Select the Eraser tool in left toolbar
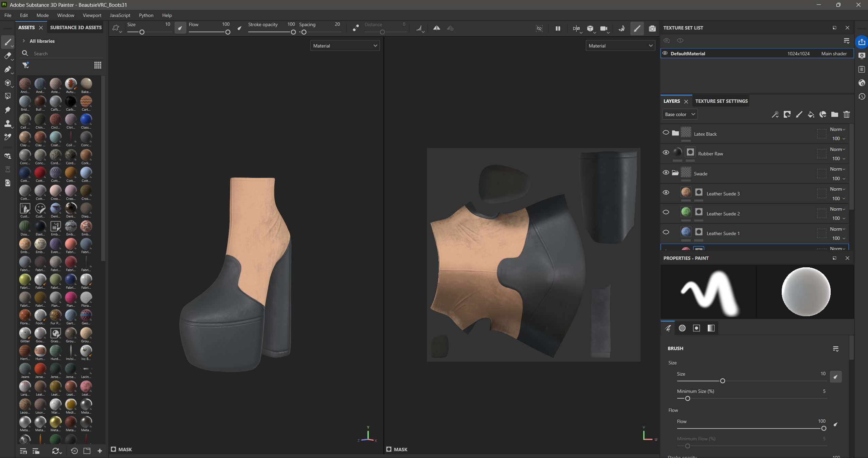The image size is (868, 458). pos(7,56)
